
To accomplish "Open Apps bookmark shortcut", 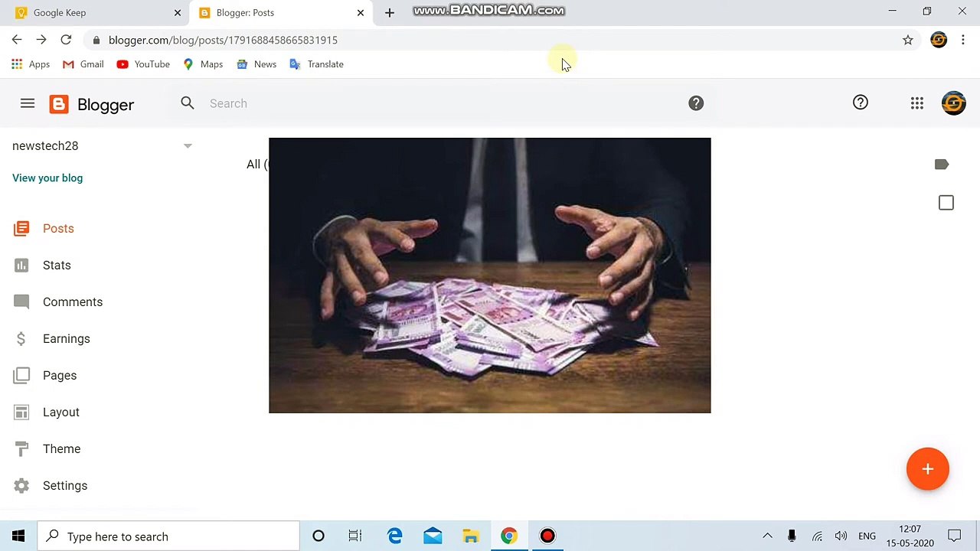I will click(31, 64).
